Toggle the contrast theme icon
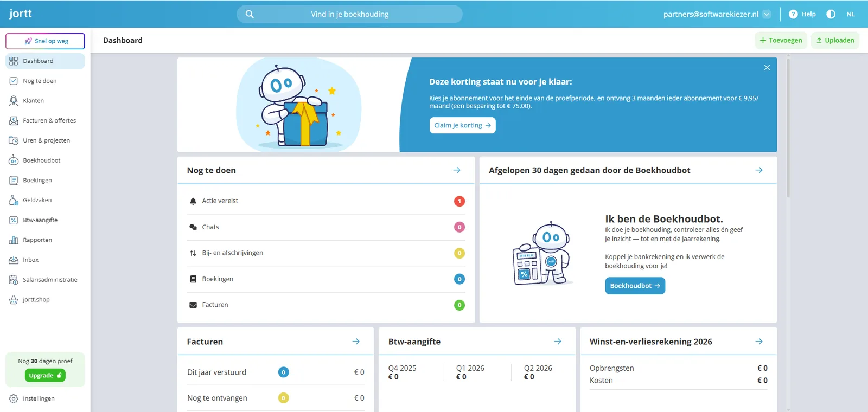Viewport: 868px width, 412px height. click(831, 14)
